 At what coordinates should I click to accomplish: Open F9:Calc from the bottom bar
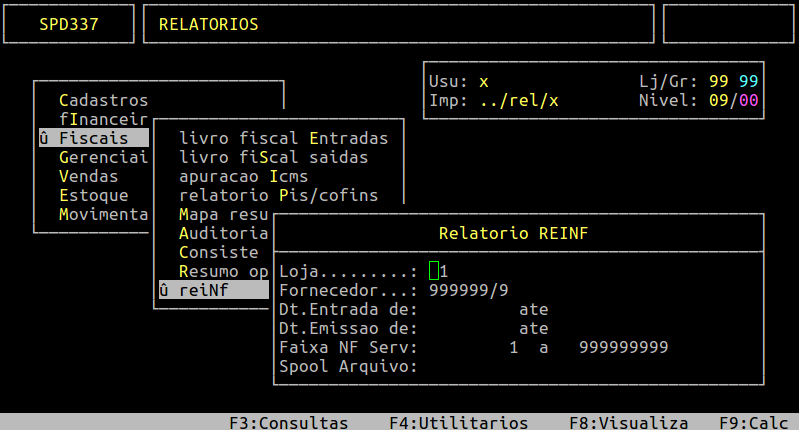click(x=753, y=422)
